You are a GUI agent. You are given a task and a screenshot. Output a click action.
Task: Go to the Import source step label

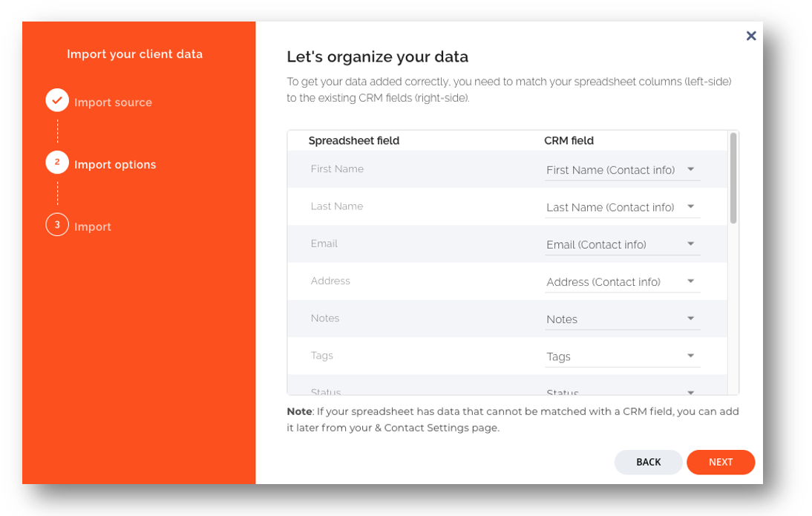[113, 102]
